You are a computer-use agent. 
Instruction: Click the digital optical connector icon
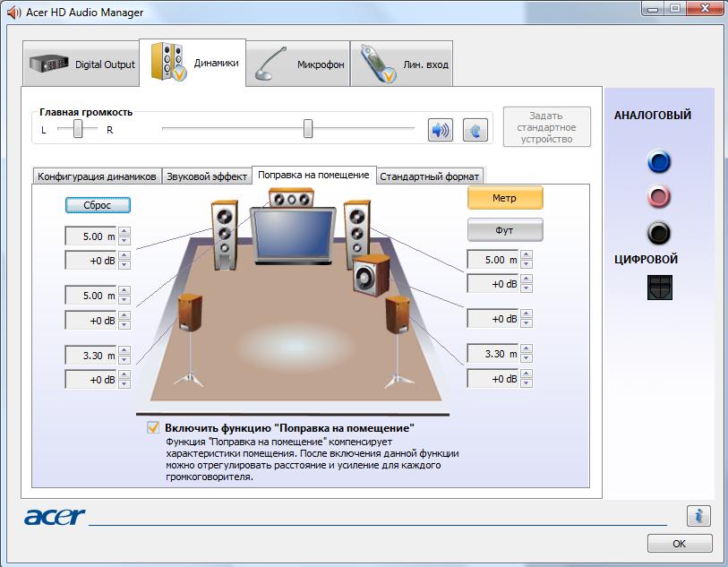coord(660,287)
